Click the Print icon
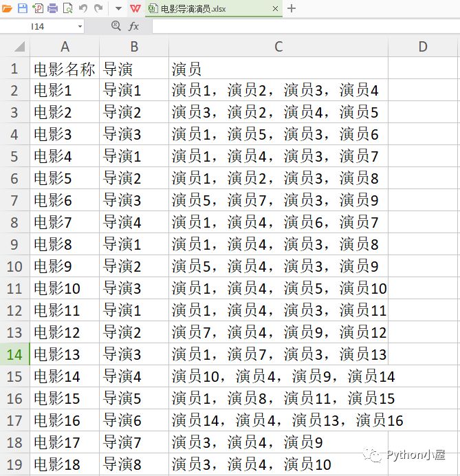This screenshot has height=476, width=460. point(53,8)
